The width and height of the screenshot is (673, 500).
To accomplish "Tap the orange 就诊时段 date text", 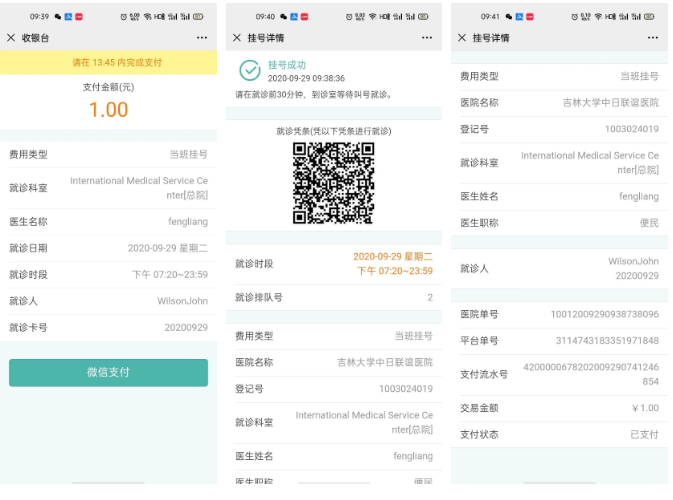I will click(393, 256).
